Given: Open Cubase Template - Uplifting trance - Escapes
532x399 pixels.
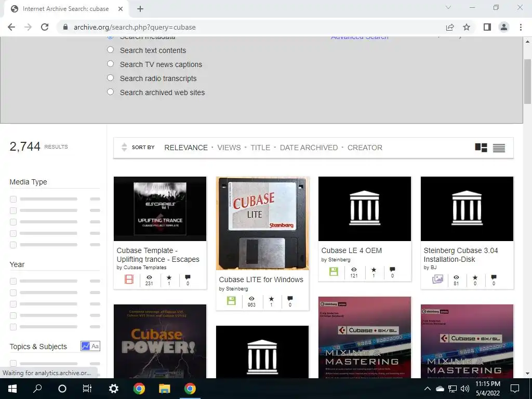Looking at the screenshot, I should click(158, 255).
